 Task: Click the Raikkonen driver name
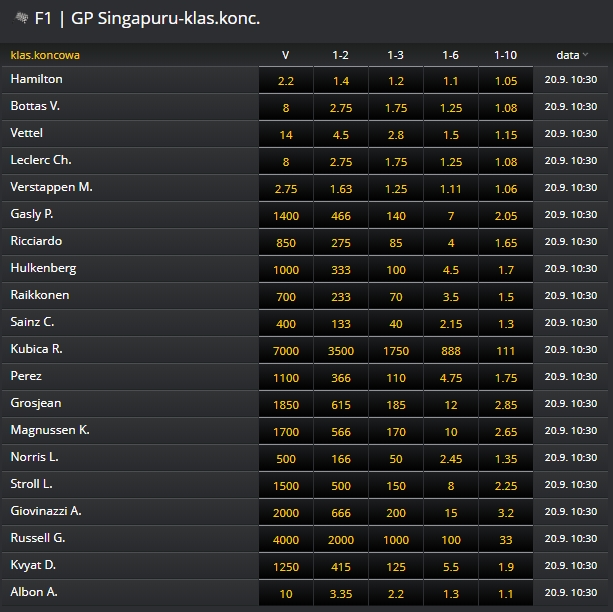click(x=40, y=295)
